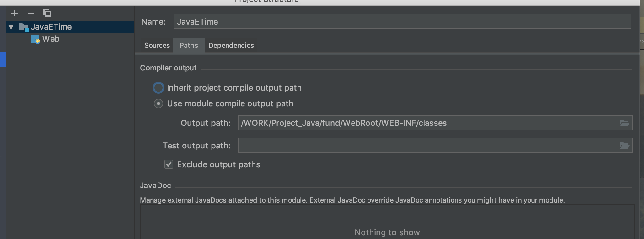
Task: Select Inherit project compile output path
Action: point(158,88)
